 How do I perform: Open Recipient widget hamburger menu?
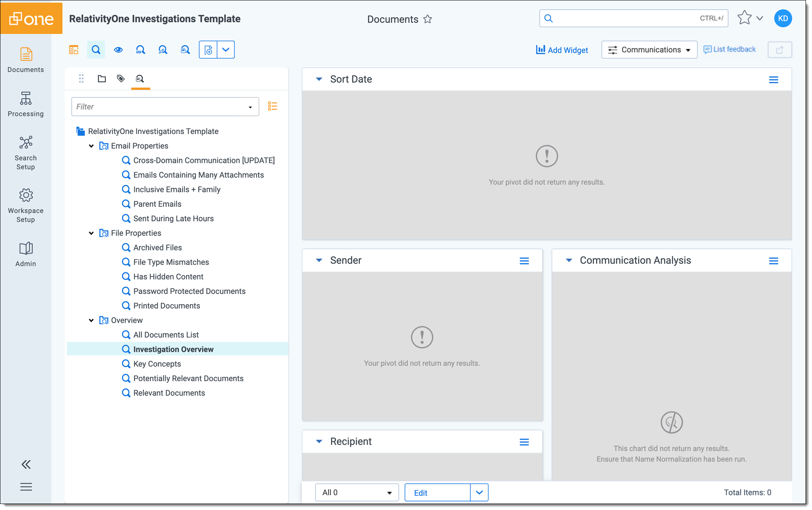[x=524, y=442]
